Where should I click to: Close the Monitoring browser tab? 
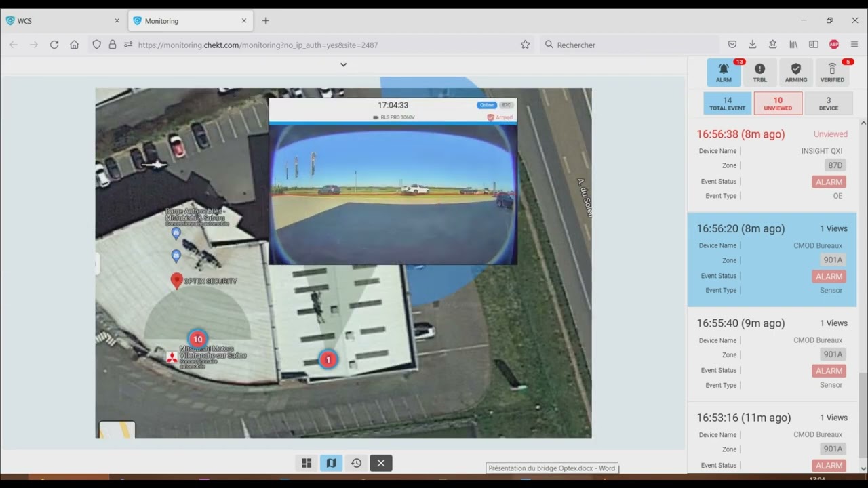[244, 21]
